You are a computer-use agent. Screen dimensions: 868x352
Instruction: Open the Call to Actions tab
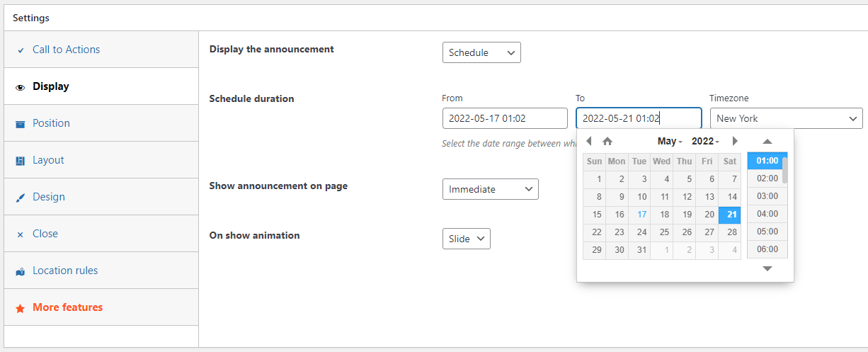66,50
